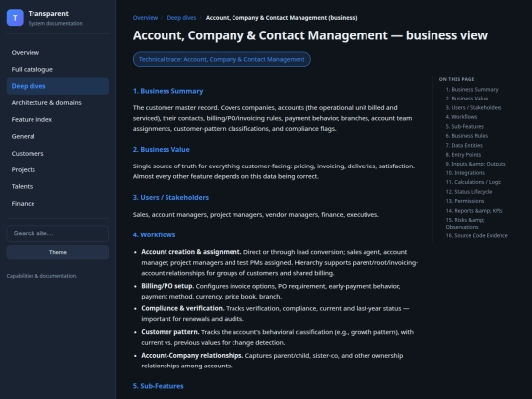Screen dimensions: 532x399
Task: Jump to 8. Entry Points in contents
Action: click(x=463, y=155)
